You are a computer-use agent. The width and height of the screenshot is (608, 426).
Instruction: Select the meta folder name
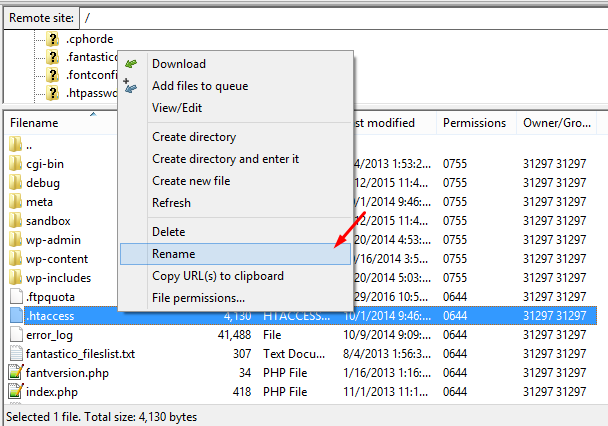39,202
